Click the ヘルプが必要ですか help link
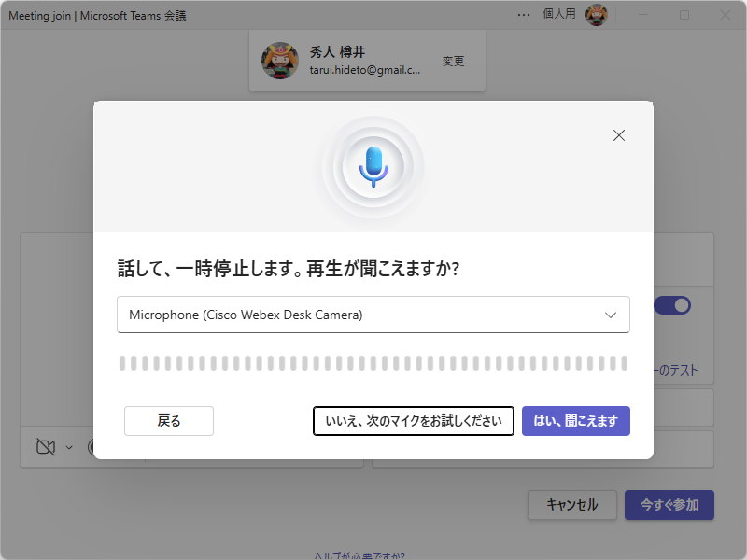 coord(359,555)
